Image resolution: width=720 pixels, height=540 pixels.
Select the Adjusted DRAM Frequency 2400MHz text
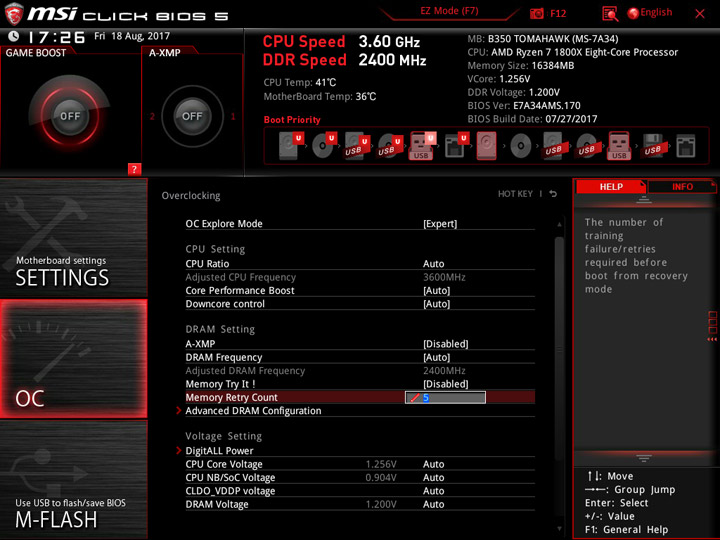(444, 370)
